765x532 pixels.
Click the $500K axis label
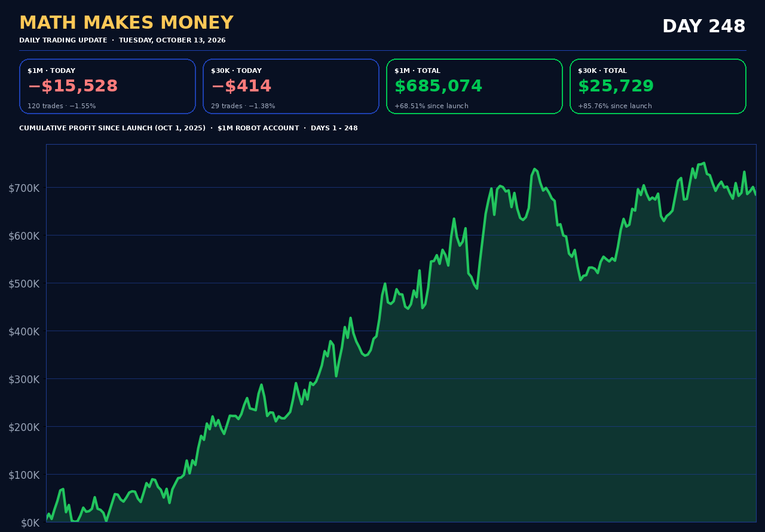24,284
